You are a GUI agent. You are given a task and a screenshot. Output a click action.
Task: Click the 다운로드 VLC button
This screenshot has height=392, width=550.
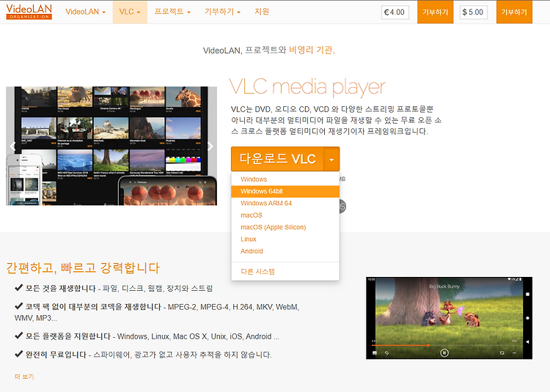pos(277,159)
